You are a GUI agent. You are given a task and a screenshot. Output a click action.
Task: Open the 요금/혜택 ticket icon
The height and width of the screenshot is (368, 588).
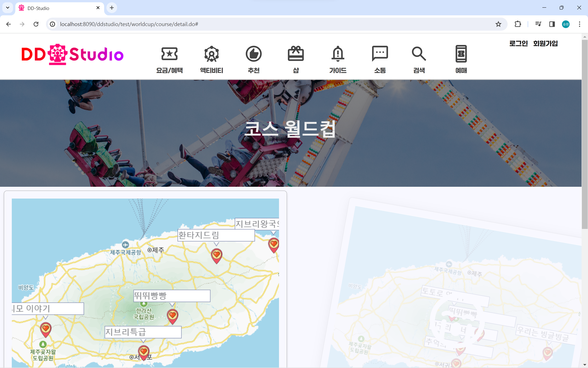(169, 54)
